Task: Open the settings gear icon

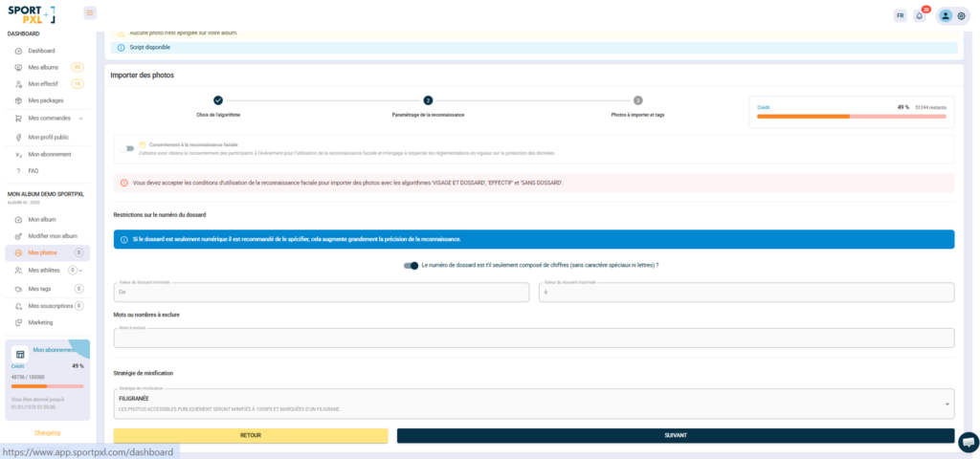Action: tap(961, 15)
